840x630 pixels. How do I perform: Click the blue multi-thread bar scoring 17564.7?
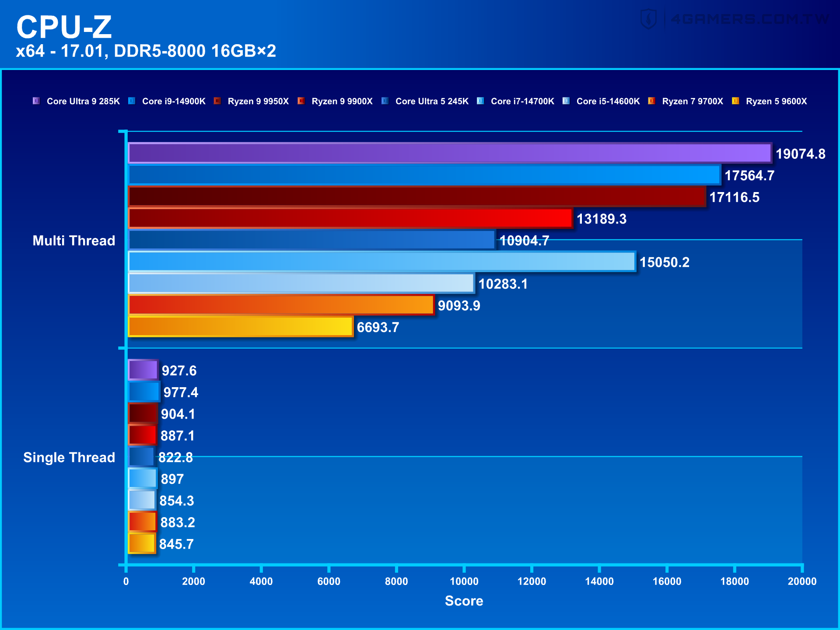click(x=424, y=175)
